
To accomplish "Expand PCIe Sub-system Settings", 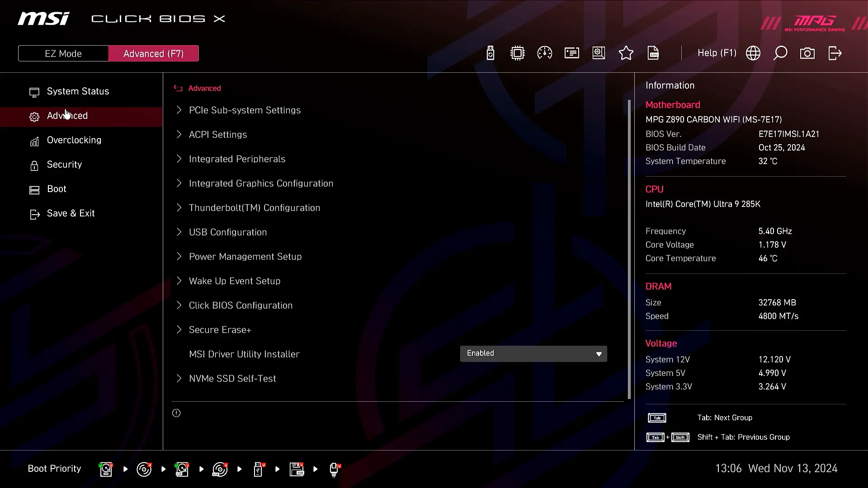I will pyautogui.click(x=245, y=110).
